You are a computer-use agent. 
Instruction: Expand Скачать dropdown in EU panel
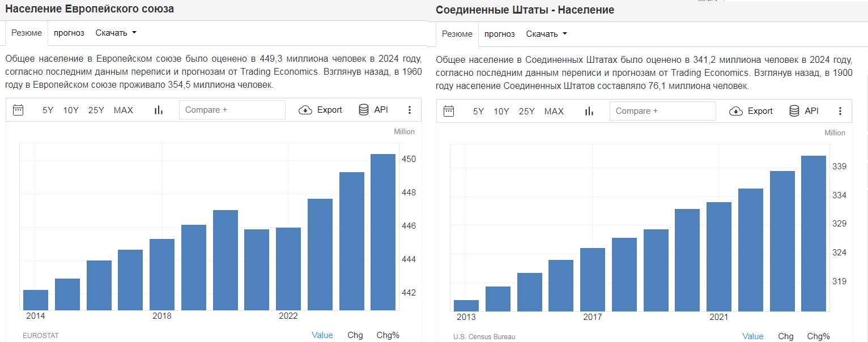point(116,33)
